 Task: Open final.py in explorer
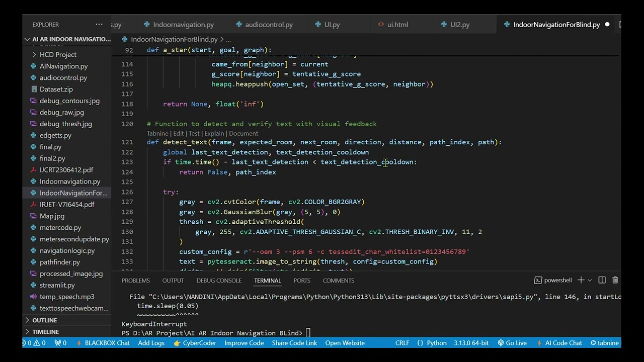(x=50, y=147)
